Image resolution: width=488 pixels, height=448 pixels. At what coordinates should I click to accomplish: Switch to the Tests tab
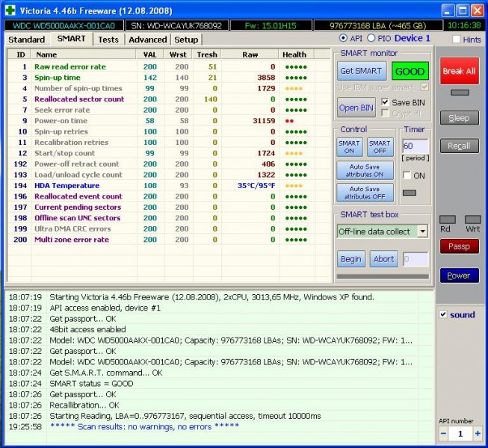(x=108, y=40)
